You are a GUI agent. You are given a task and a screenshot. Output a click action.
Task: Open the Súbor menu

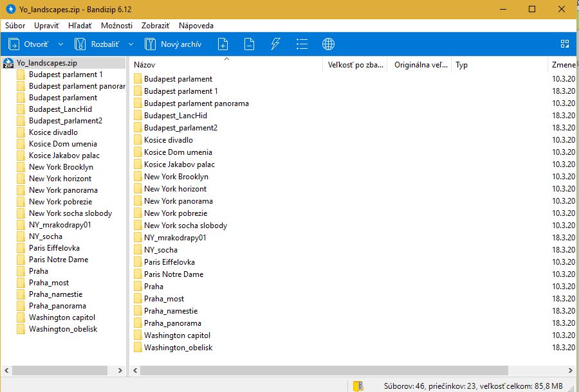pyautogui.click(x=15, y=26)
